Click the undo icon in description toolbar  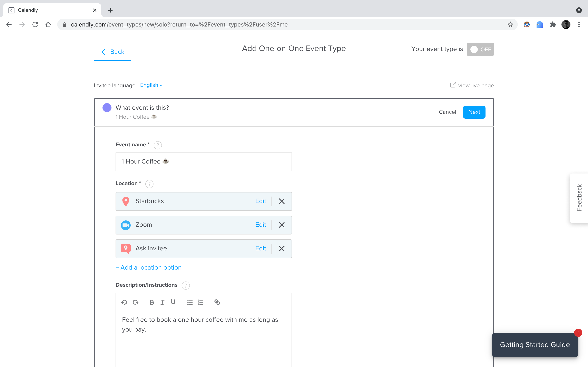pos(124,302)
